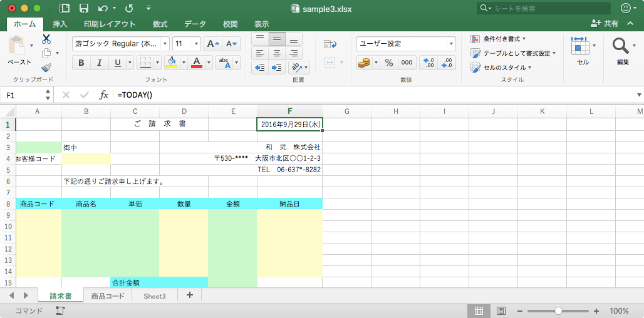Decrease decimal places
The width and height of the screenshot is (644, 318).
click(x=447, y=63)
